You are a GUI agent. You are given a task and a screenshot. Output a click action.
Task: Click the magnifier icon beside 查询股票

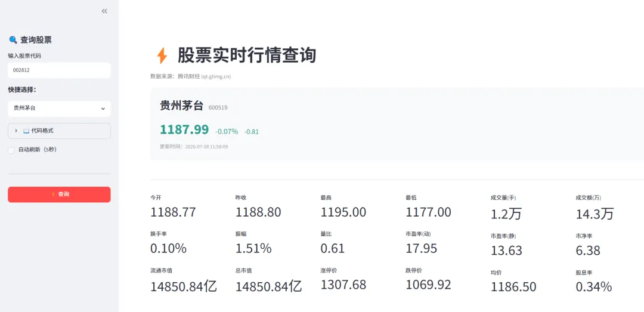pos(13,40)
